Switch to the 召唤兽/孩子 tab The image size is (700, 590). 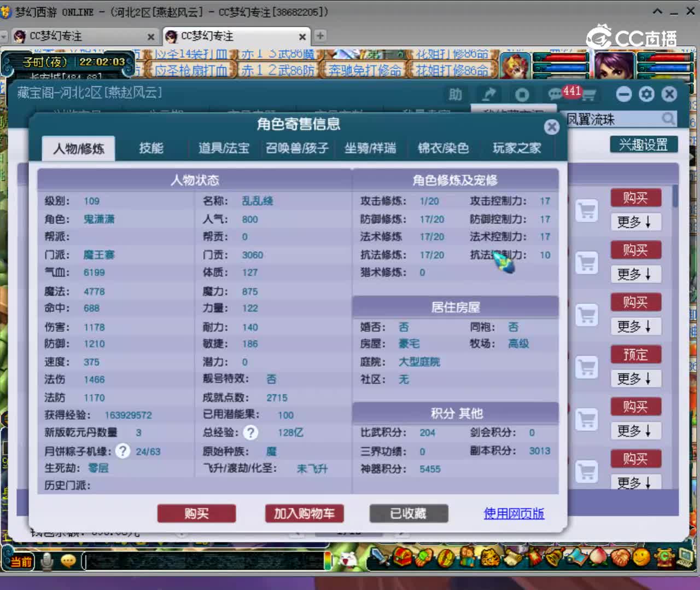(297, 148)
